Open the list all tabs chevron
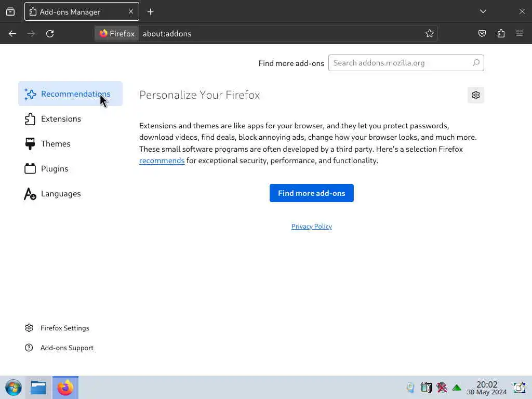Screen dimensions: 532x399 (x=483, y=11)
